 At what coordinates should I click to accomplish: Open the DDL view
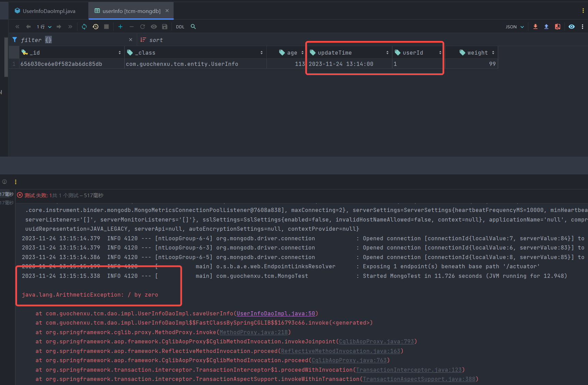coord(180,27)
